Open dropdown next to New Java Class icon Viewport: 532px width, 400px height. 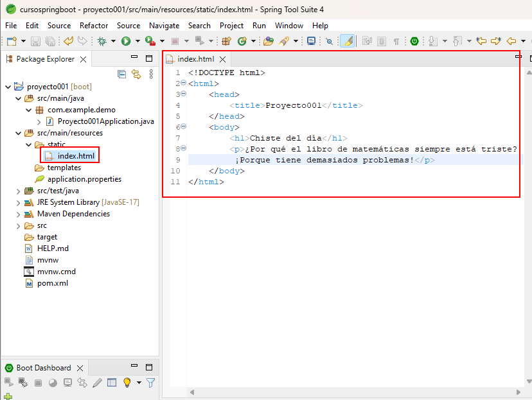(253, 41)
